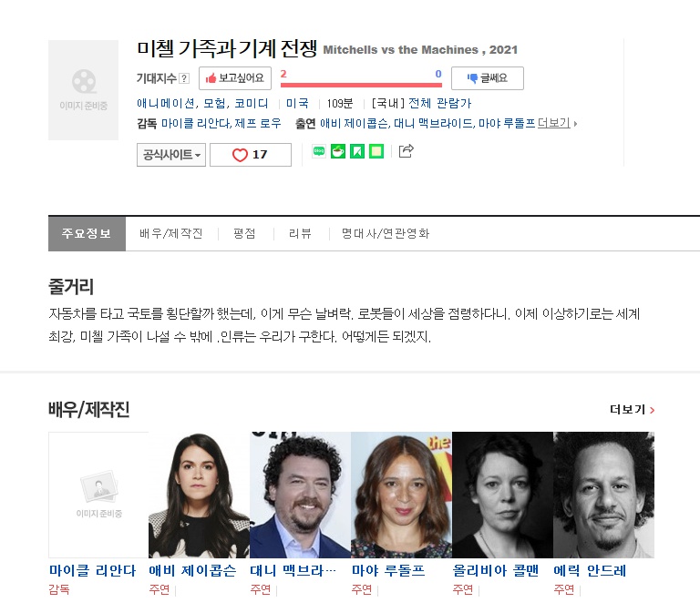Open 마야 루돌프 name under photo
The width and height of the screenshot is (700, 613).
(x=388, y=570)
